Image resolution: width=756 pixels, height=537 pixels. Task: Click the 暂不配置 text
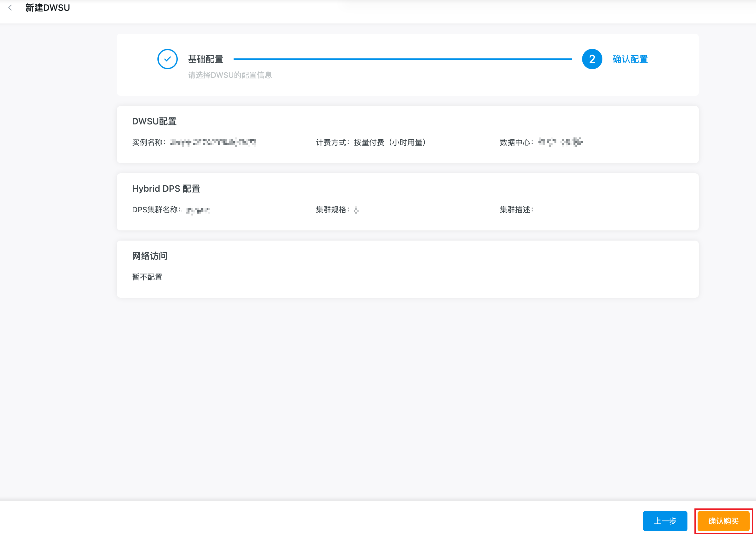[147, 277]
